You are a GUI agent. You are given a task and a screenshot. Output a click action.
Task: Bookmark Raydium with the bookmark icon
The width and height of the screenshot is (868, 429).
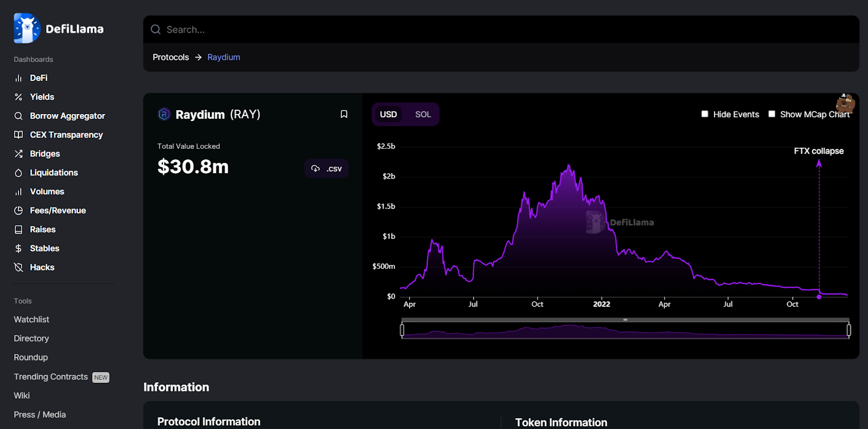tap(344, 114)
